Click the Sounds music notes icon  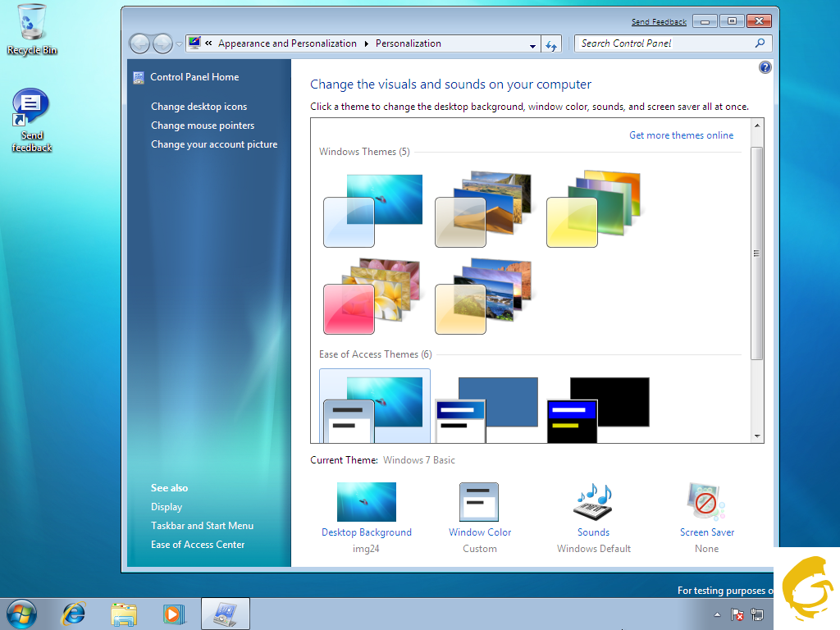593,502
